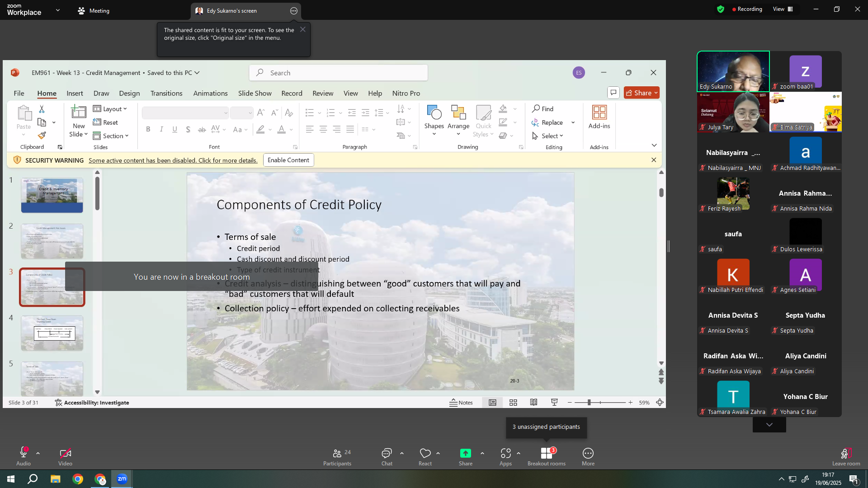Click the Find magnifier in Editing group

(x=542, y=109)
